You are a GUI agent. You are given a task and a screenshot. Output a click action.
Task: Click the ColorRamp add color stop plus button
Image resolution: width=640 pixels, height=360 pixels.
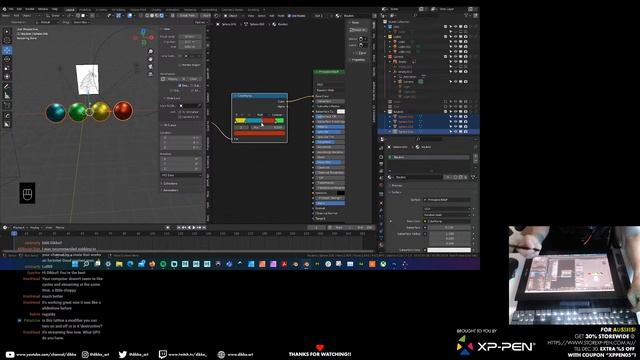point(237,115)
